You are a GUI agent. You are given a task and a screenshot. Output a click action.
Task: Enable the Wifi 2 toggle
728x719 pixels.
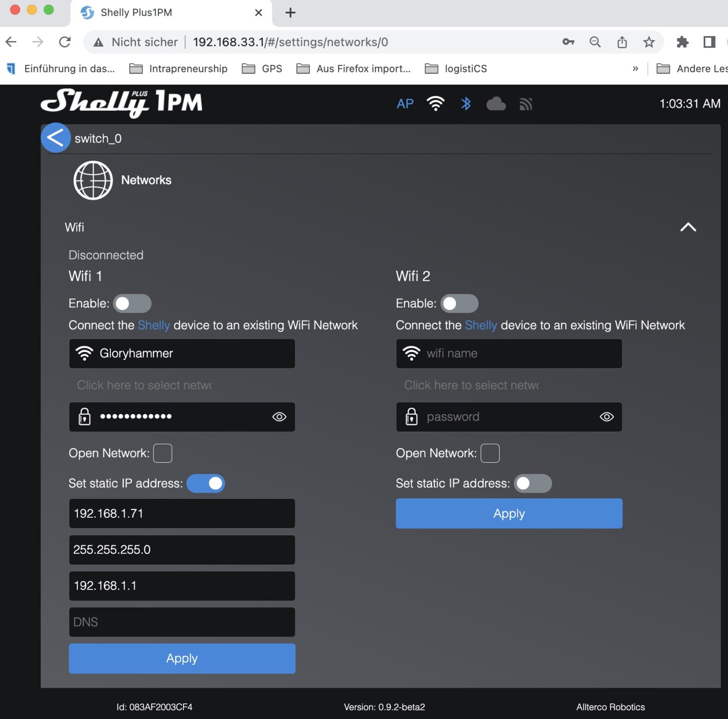pos(459,304)
